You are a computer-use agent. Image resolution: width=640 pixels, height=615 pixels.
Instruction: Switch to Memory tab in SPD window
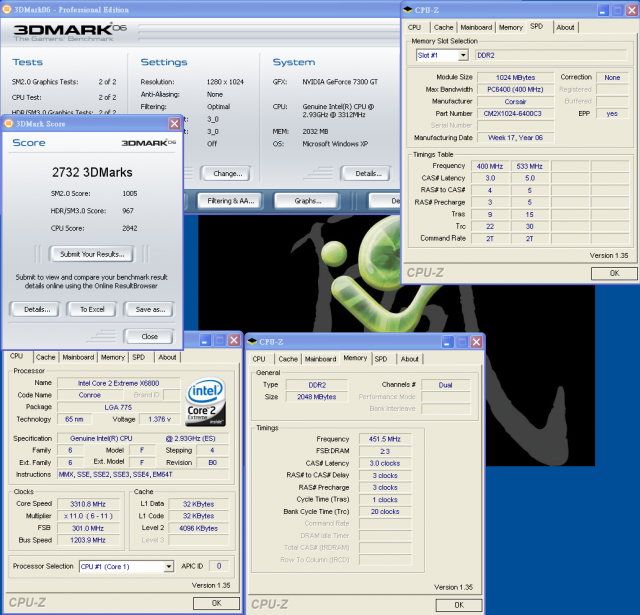tap(511, 27)
